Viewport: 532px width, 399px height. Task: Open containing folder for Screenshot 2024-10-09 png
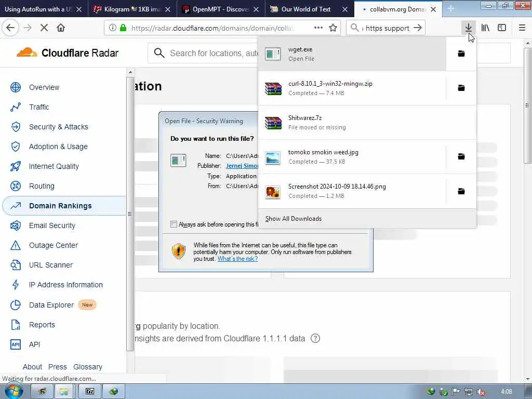click(461, 191)
